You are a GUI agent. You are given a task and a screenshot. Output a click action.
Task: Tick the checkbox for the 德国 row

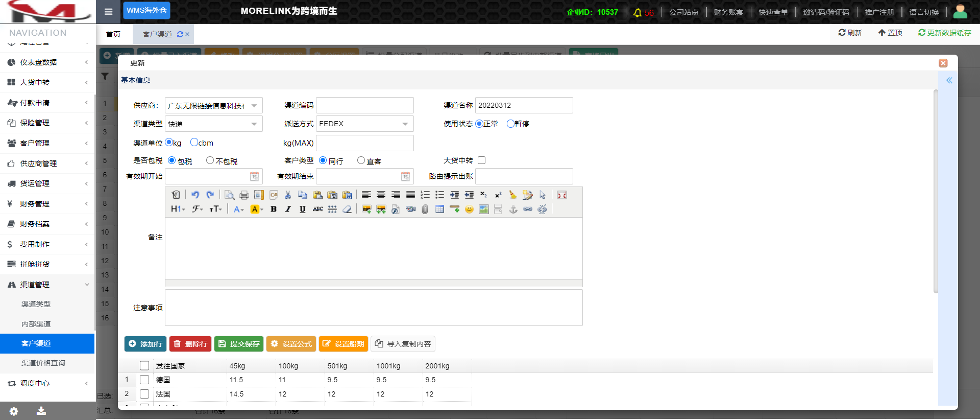click(144, 380)
